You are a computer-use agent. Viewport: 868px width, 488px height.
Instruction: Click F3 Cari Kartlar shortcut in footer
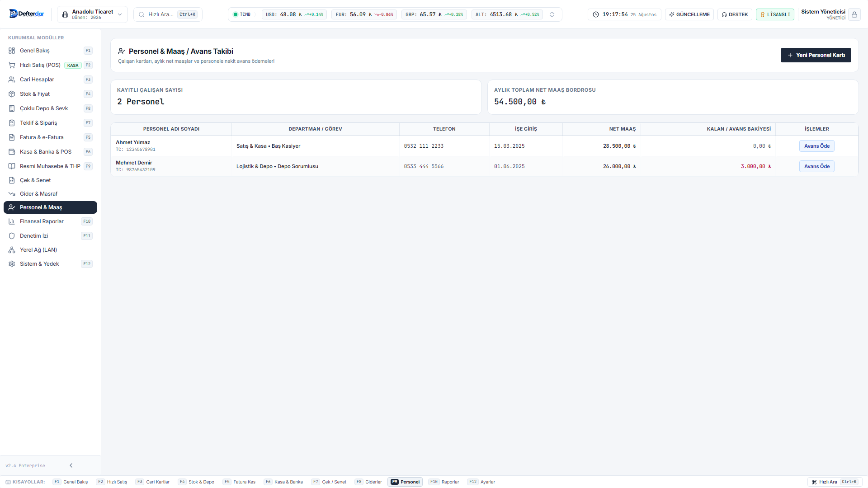(153, 482)
